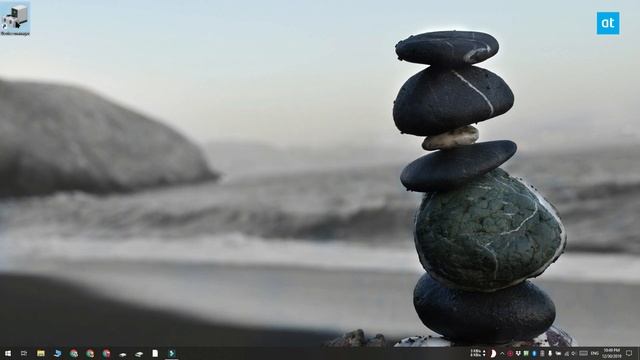Screen dimensions: 640x360
Task: Open the Windows Start menu
Action: point(7,353)
